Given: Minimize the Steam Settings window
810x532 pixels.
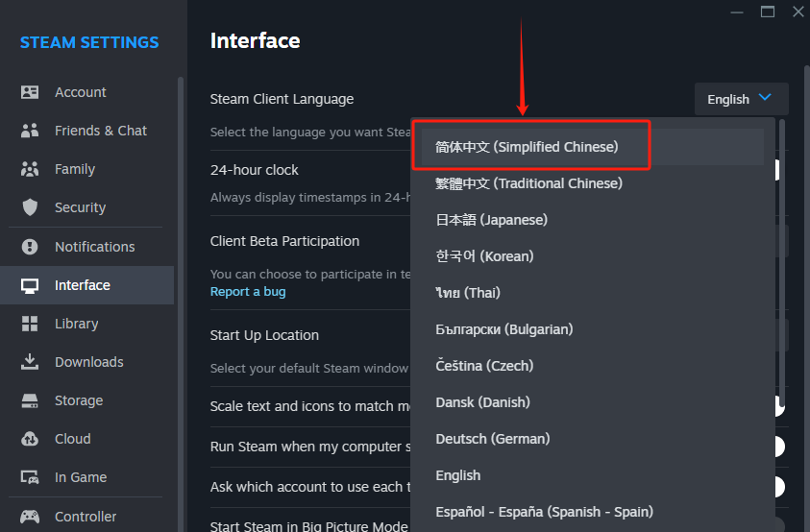Looking at the screenshot, I should coord(737,12).
